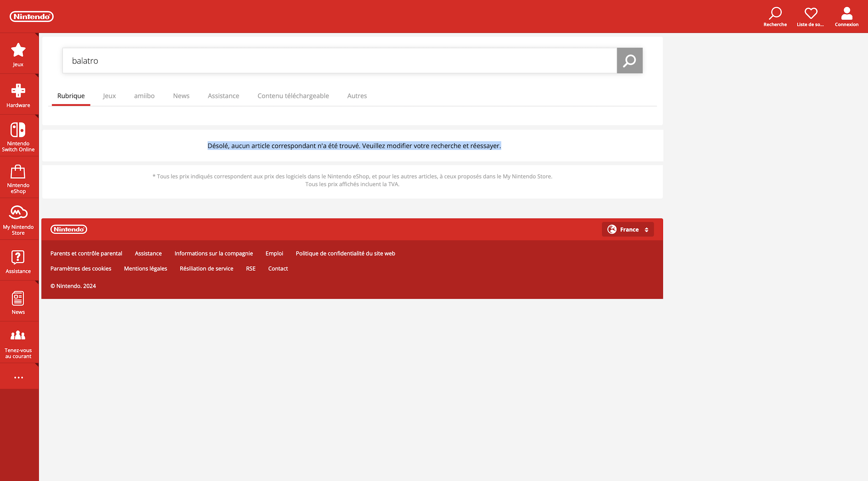Switch to the amiibo tab

[144, 96]
